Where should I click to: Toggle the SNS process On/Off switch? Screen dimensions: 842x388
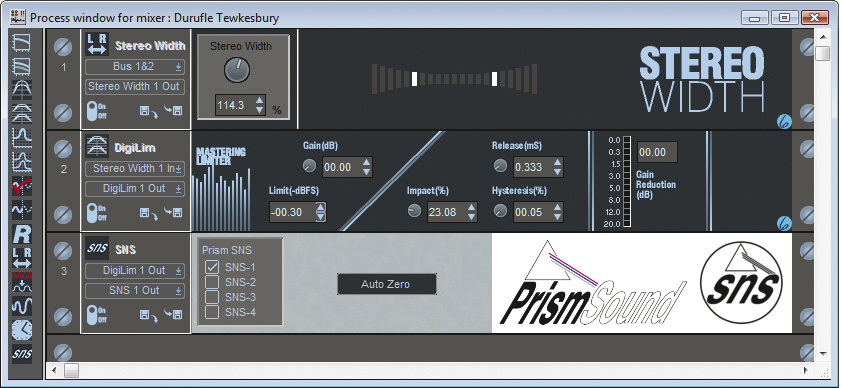[x=92, y=314]
